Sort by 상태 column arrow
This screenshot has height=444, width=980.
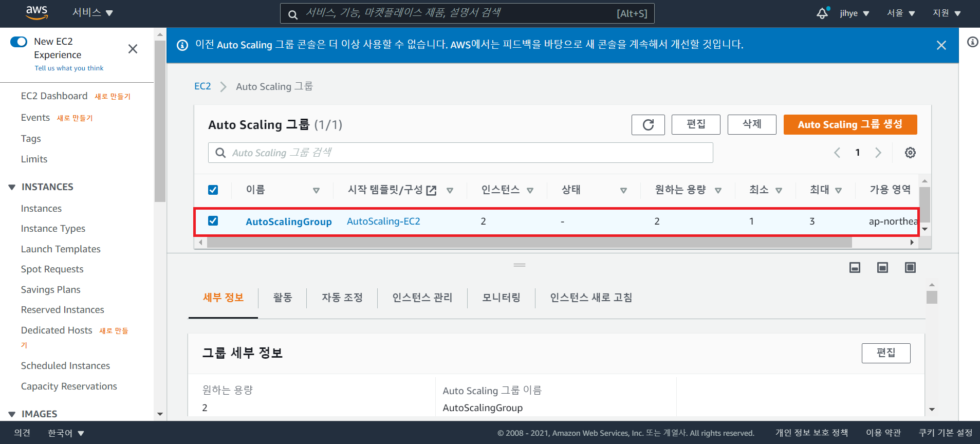coord(623,191)
